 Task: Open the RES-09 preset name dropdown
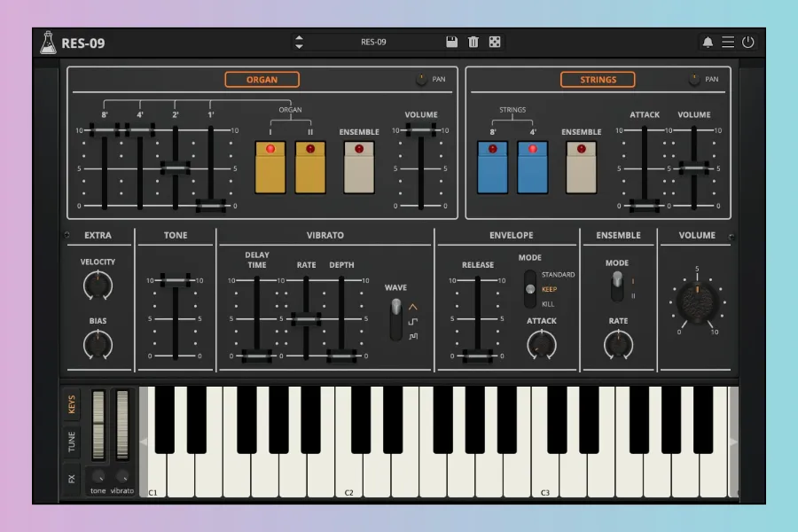(373, 42)
